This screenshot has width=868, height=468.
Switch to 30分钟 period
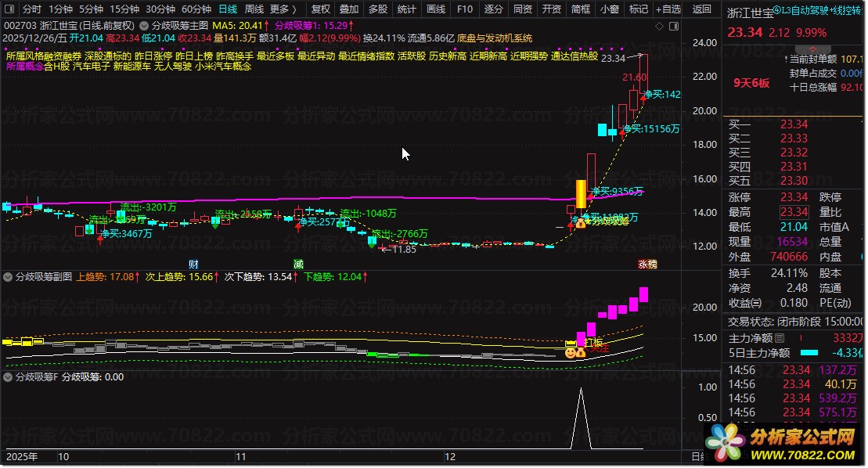click(160, 9)
